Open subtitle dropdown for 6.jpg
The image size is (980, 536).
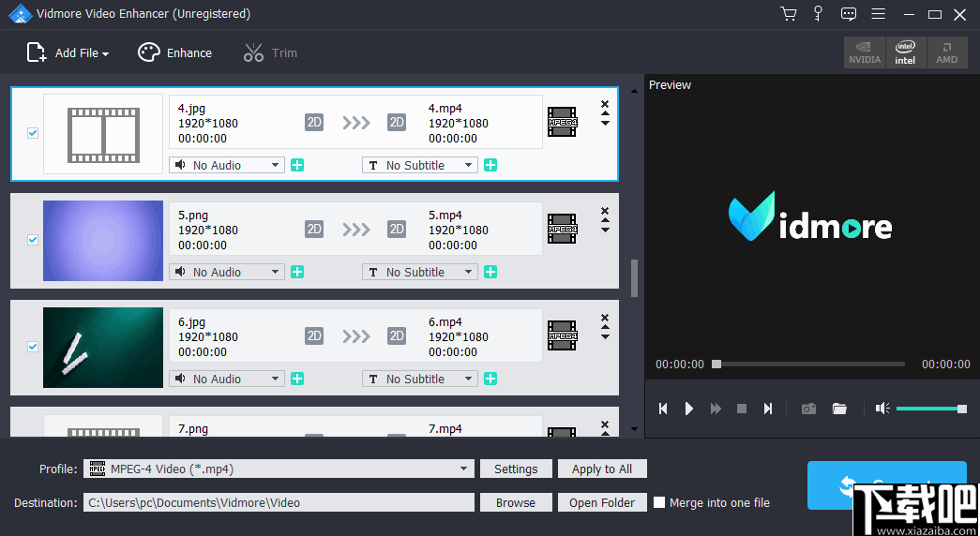tap(420, 379)
